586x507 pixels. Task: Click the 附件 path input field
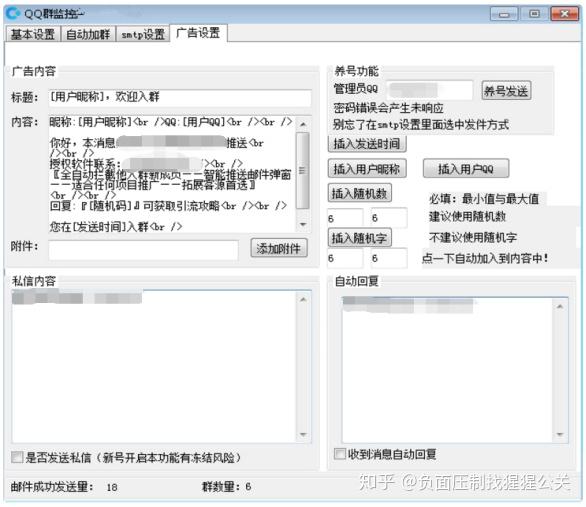[x=143, y=250]
